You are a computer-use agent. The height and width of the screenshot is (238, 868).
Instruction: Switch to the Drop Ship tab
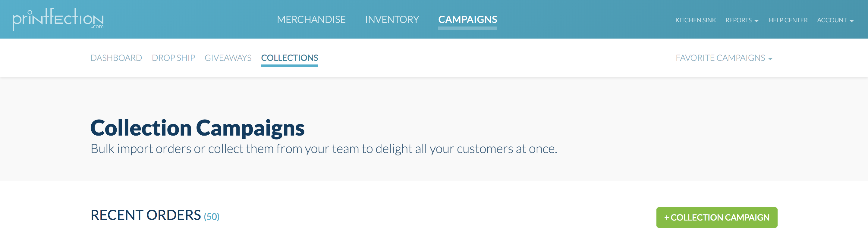173,58
